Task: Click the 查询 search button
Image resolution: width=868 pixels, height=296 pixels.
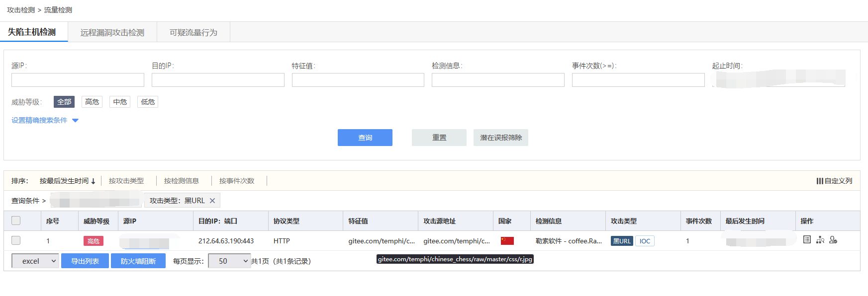Action: click(365, 138)
